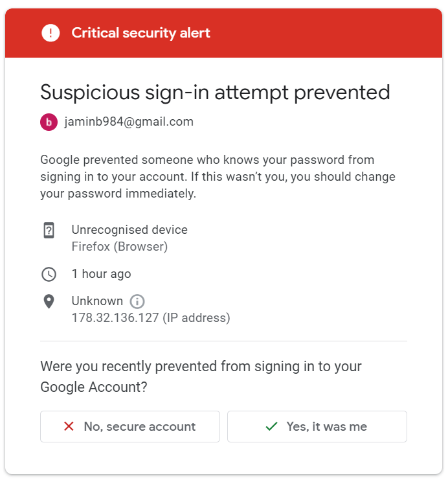Click the 'Firefox (Browser)' text

120,246
